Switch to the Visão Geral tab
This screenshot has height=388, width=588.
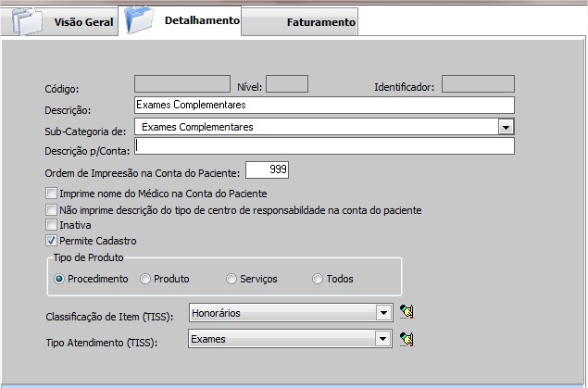(59, 21)
